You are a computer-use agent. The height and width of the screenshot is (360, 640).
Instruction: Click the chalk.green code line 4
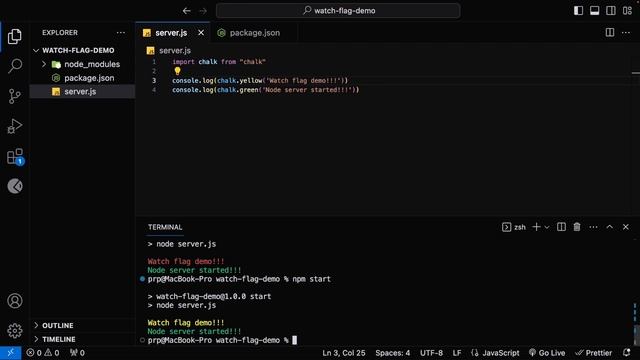tap(266, 90)
